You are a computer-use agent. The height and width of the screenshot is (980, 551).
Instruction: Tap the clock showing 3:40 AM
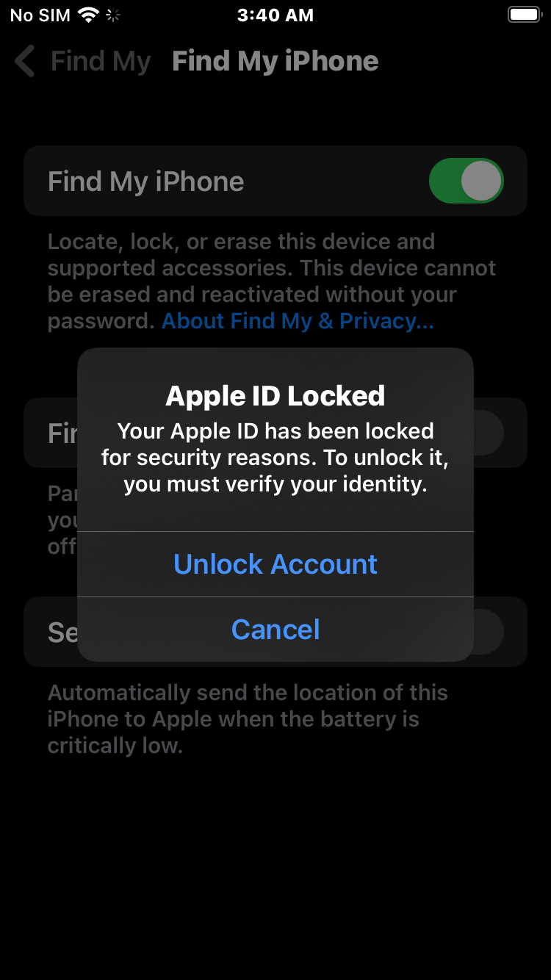[275, 15]
